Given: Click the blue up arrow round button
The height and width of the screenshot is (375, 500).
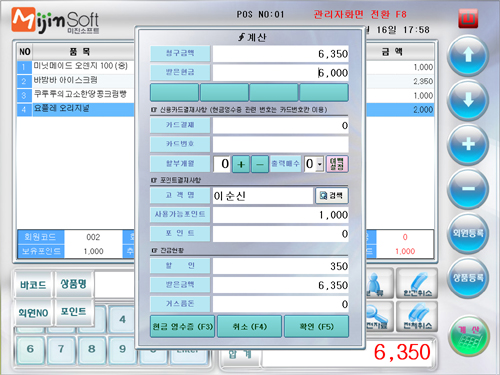Looking at the screenshot, I should coord(468,55).
